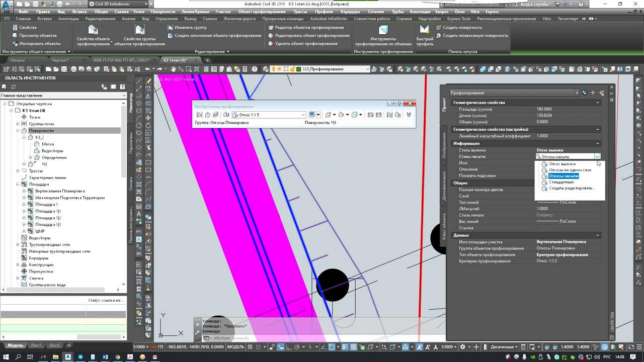
Task: Click the Delete grading object icon
Action: (271, 44)
